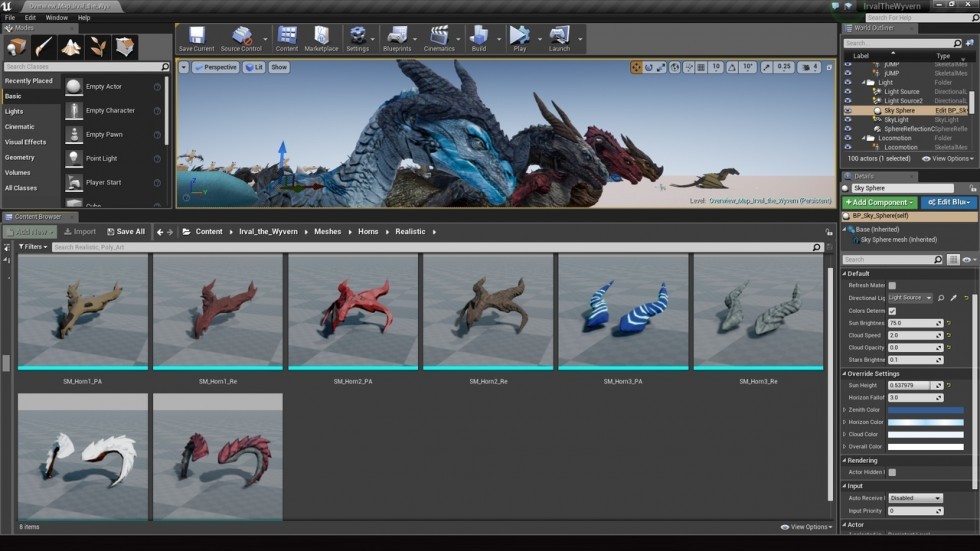Viewport: 980px width, 551px height.
Task: Open the Window menu
Action: (56, 17)
